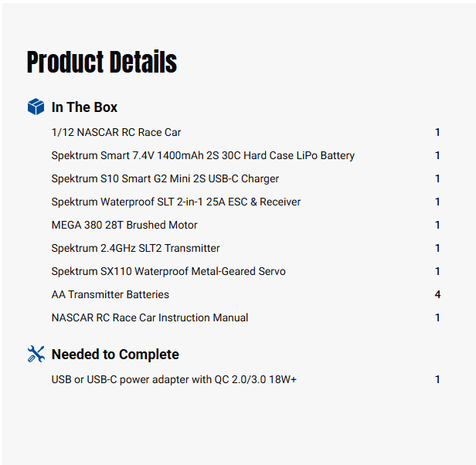Click the quantity 1 for the Instruction Manual
This screenshot has height=465, width=476.
click(x=437, y=317)
